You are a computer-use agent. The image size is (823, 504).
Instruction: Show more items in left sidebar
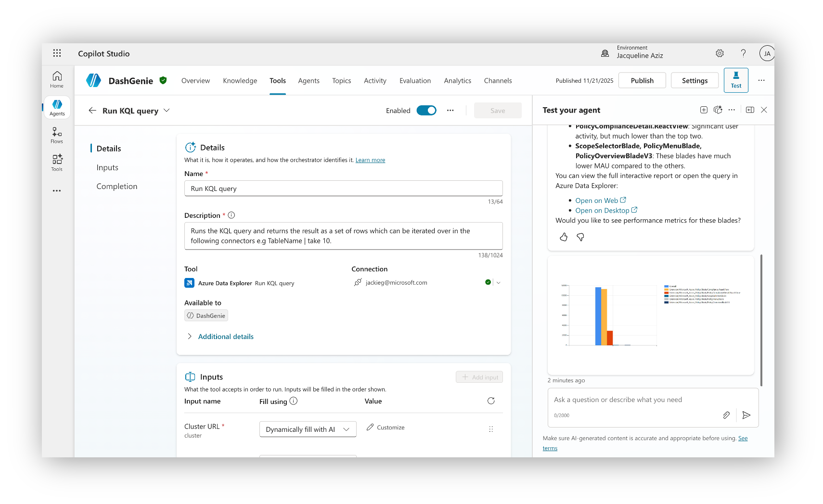coord(57,191)
